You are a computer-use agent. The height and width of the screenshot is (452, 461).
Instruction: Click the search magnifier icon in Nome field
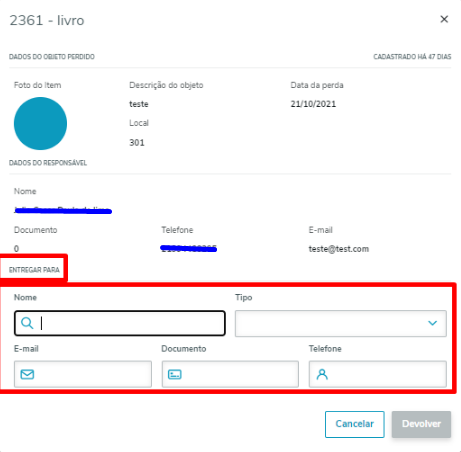(x=27, y=323)
